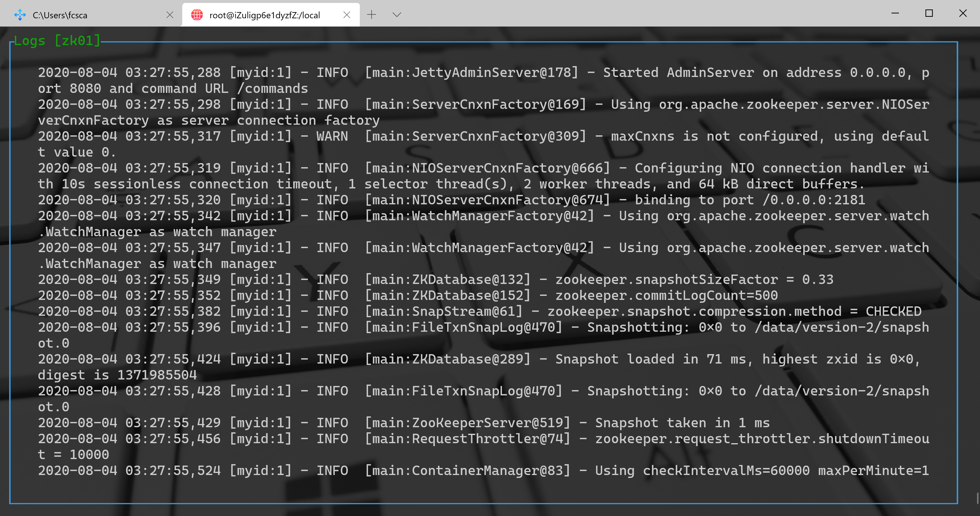Click the binding to port 2181 line

pyautogui.click(x=451, y=200)
